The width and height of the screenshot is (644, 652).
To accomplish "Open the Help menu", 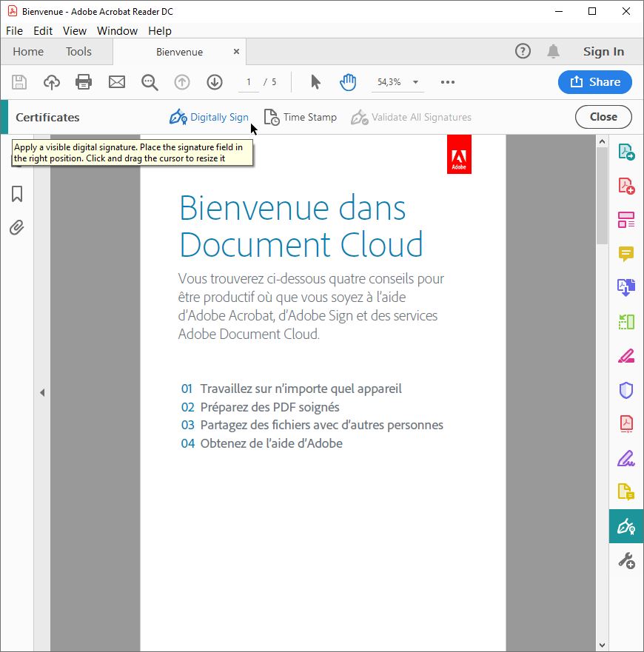I will point(160,31).
